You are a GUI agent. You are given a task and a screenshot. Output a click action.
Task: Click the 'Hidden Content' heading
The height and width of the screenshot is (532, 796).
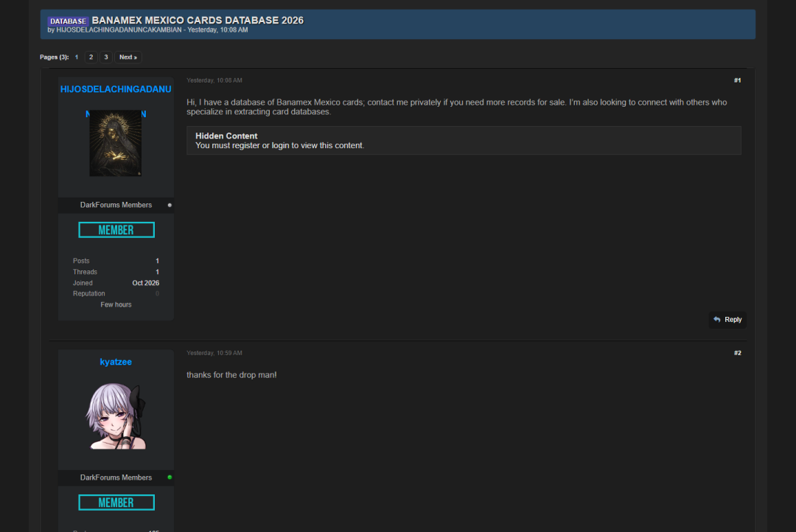point(226,136)
